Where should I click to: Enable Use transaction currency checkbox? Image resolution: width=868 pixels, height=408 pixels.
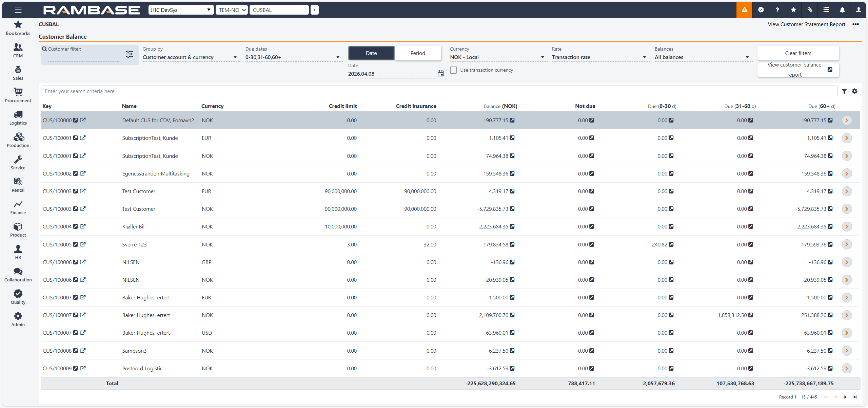(453, 70)
